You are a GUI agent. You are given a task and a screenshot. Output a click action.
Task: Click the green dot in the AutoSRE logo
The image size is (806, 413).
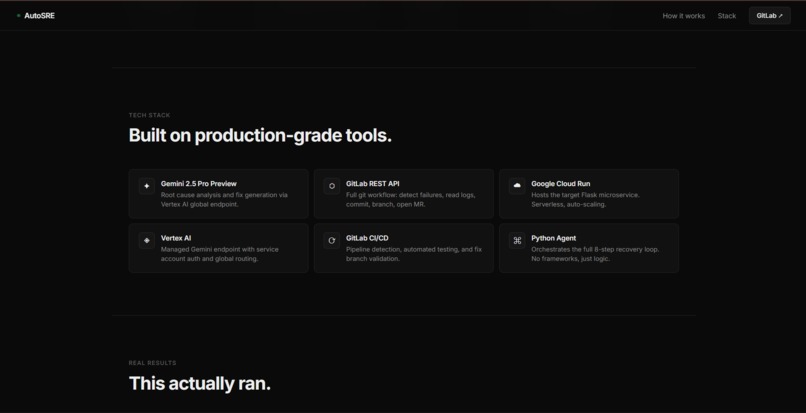click(19, 16)
